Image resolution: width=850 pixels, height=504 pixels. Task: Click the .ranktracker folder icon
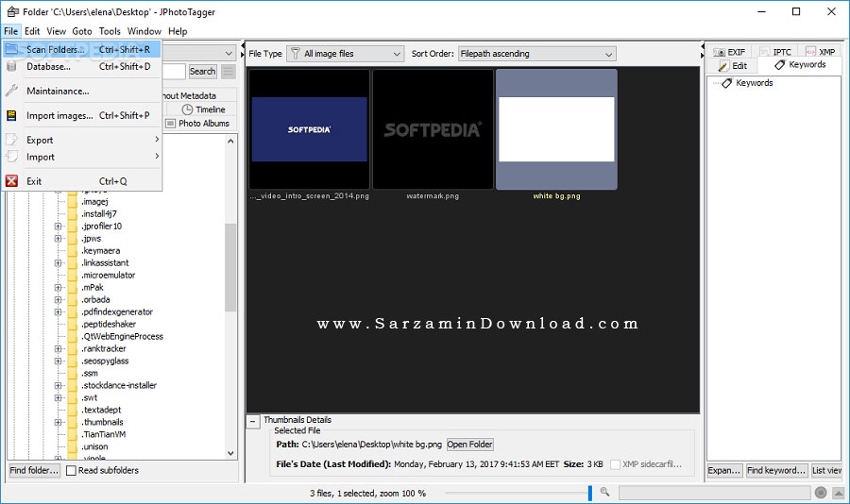pyautogui.click(x=72, y=348)
